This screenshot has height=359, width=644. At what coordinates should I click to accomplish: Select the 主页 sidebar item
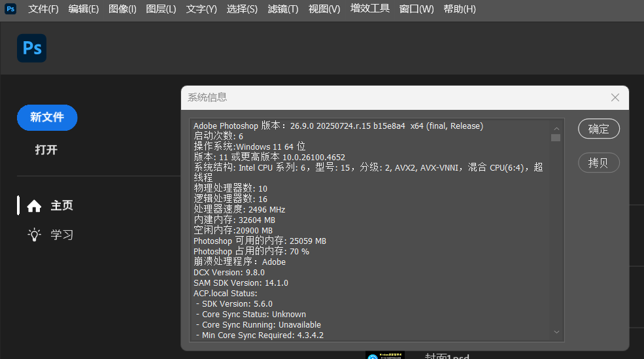coord(61,205)
